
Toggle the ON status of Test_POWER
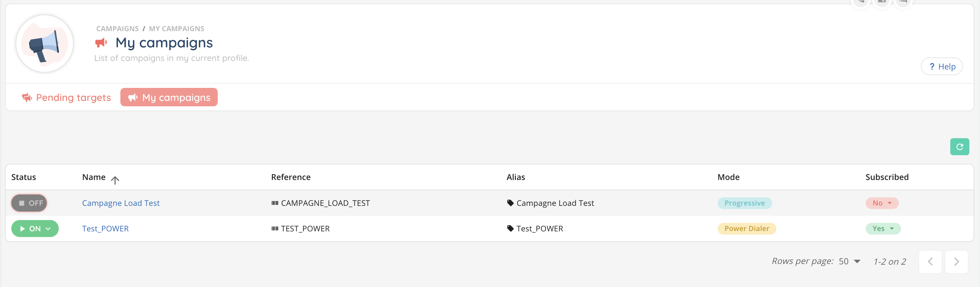click(35, 229)
